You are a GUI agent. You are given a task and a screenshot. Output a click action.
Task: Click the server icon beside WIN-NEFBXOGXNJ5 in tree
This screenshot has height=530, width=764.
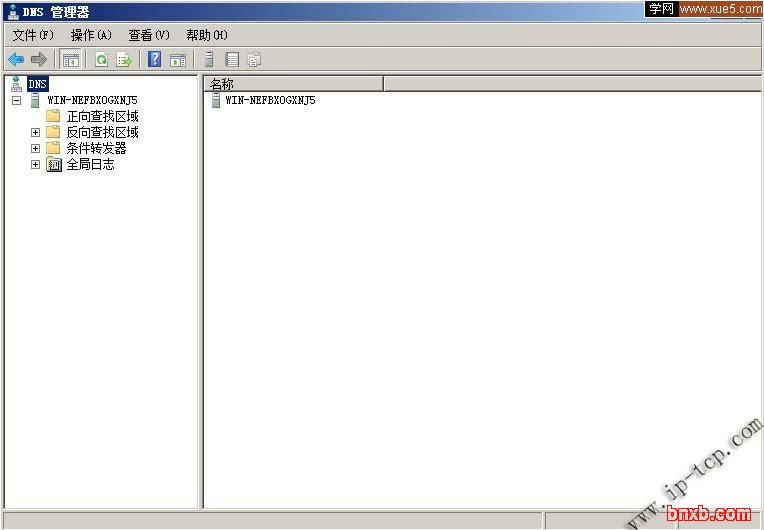coord(35,100)
